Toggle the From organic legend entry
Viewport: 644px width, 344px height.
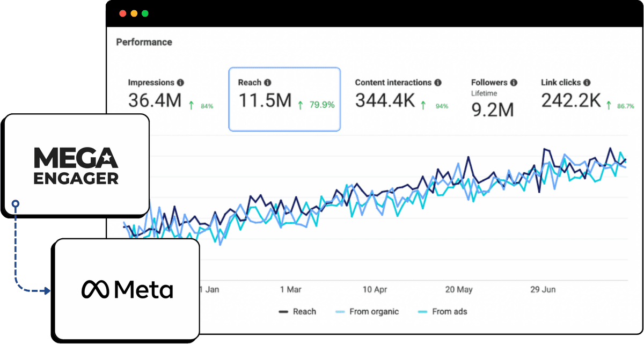tap(367, 311)
